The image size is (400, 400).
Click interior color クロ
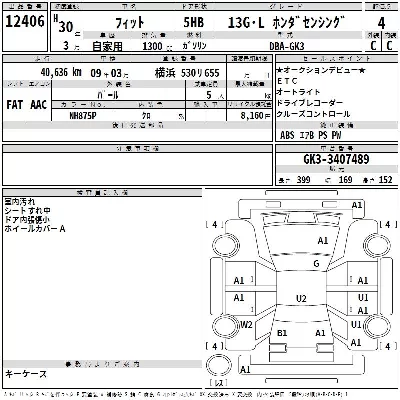pyautogui.click(x=146, y=116)
